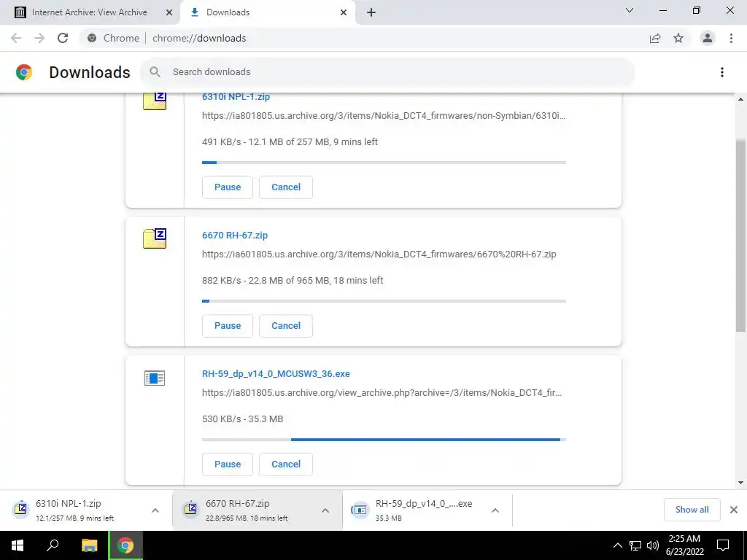Viewport: 747px width, 560px height.
Task: Click the Chrome logo beside Downloads title
Action: pos(24,72)
